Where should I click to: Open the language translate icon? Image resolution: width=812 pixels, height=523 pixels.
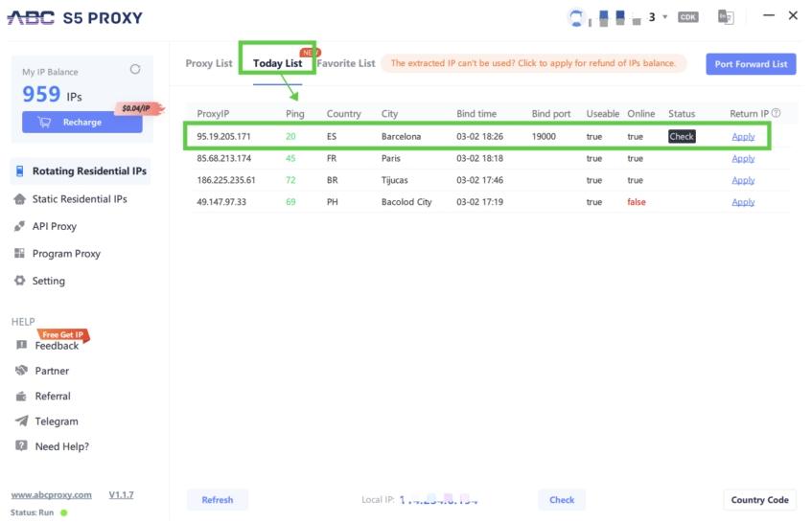[726, 17]
